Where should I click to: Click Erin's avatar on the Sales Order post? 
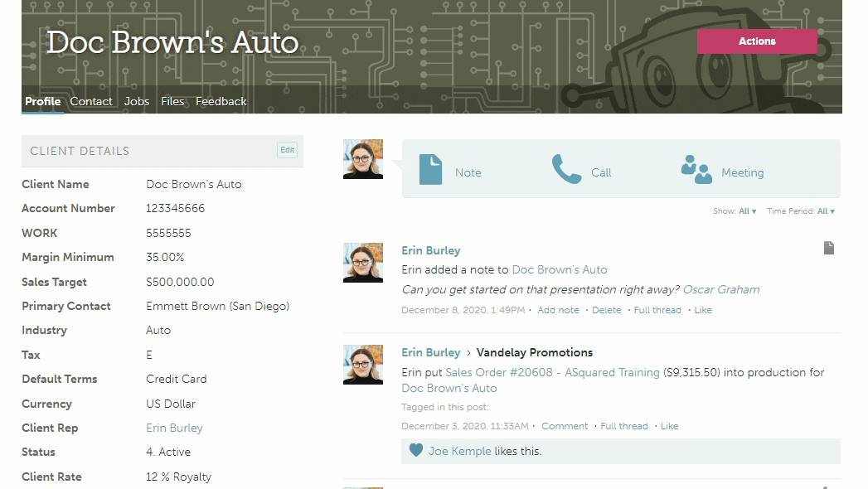[x=363, y=365]
